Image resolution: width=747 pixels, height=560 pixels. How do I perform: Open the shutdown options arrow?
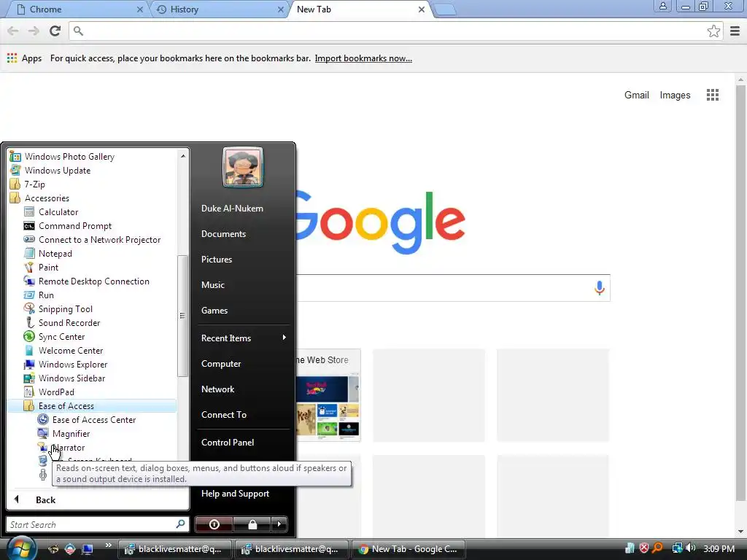tap(279, 524)
